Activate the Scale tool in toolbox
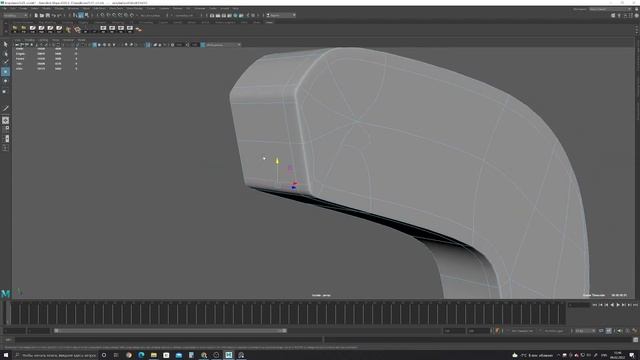 point(5,91)
